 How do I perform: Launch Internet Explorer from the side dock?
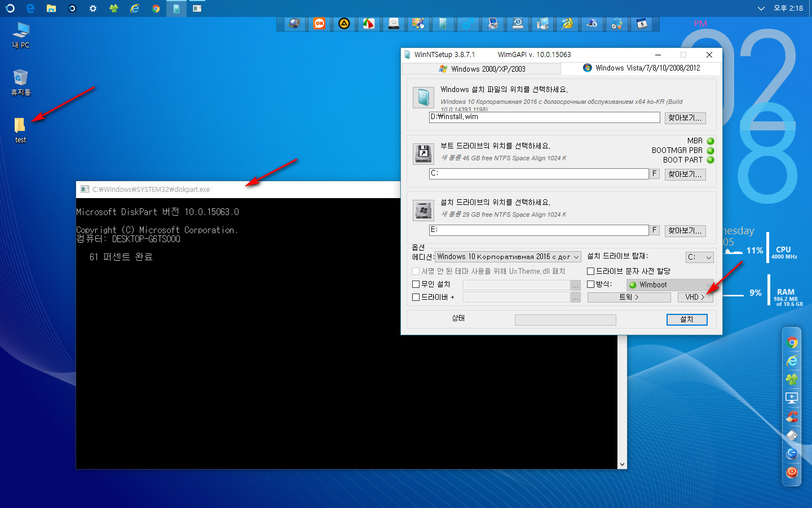tap(792, 361)
